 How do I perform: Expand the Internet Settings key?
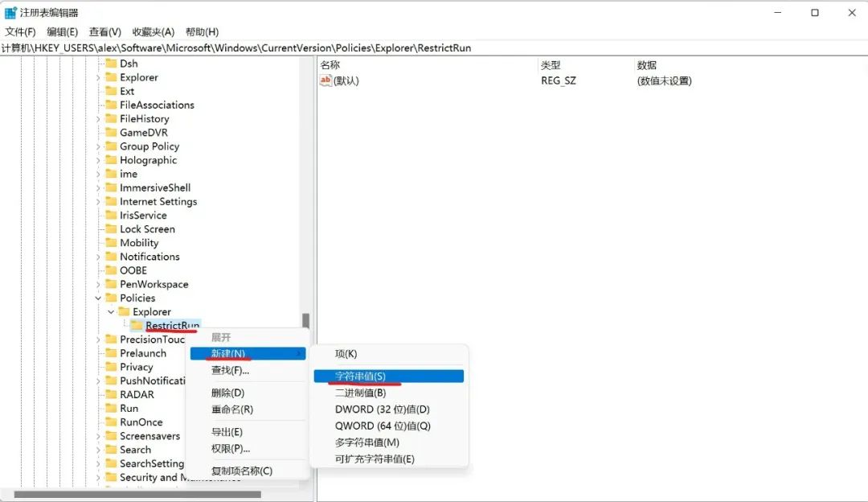click(x=99, y=202)
